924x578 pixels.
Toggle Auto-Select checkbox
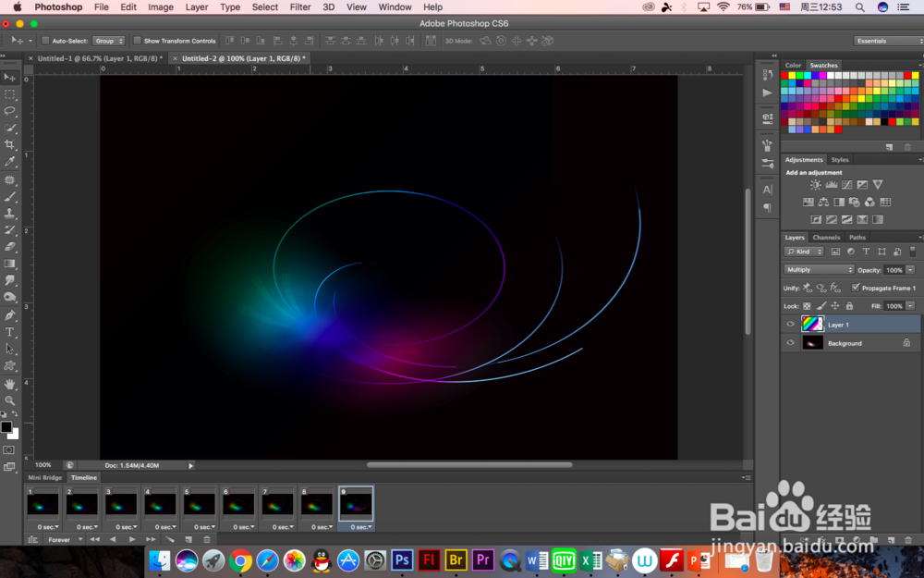[x=44, y=41]
